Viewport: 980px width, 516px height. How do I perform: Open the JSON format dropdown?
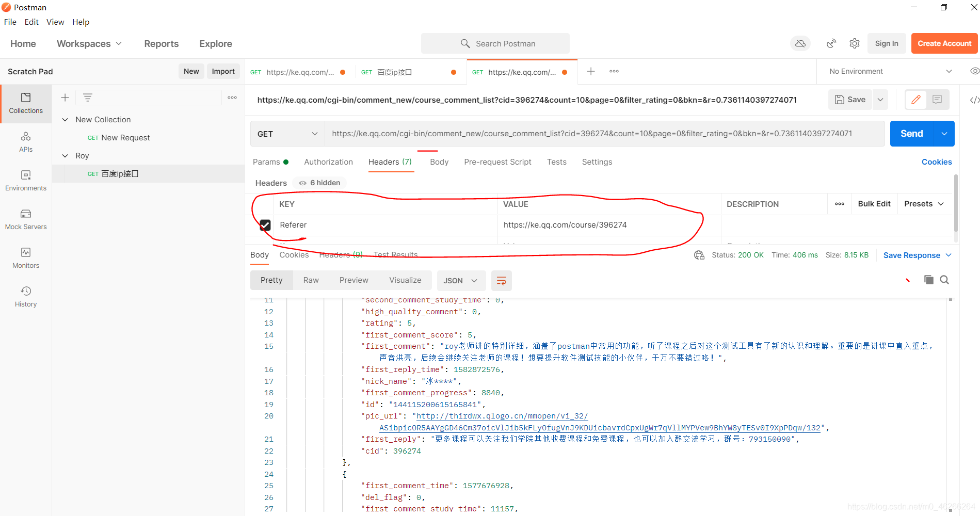click(x=461, y=281)
